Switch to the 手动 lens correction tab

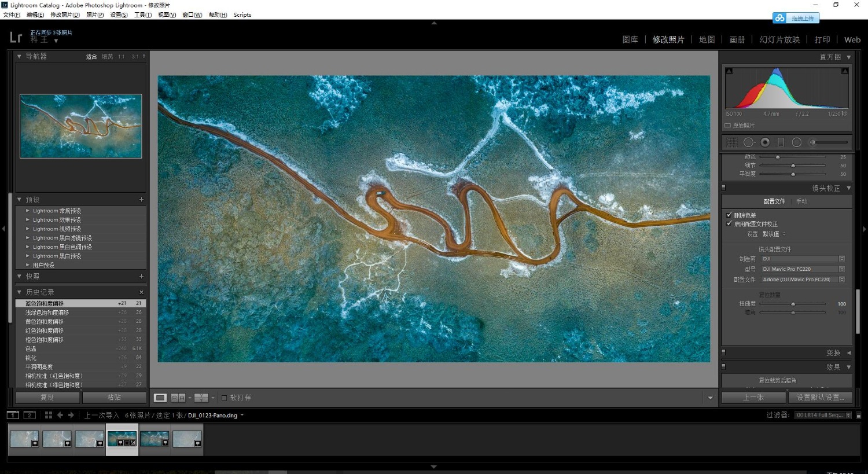tap(801, 201)
